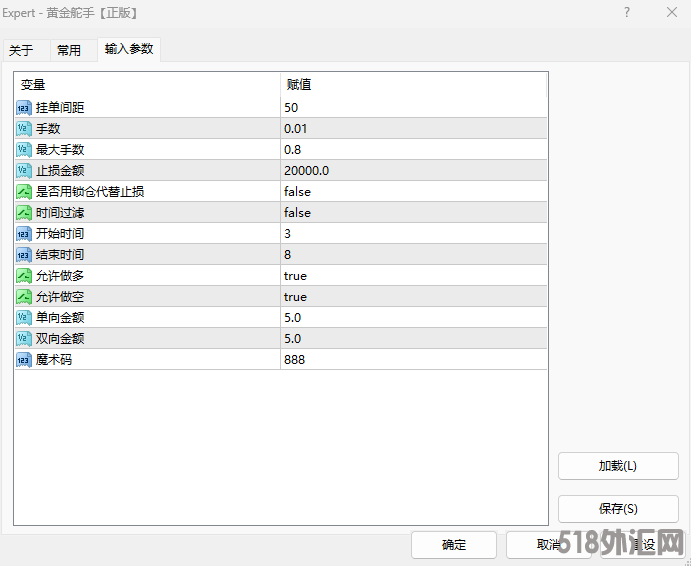Click the 最大手数 variable name

[60, 150]
